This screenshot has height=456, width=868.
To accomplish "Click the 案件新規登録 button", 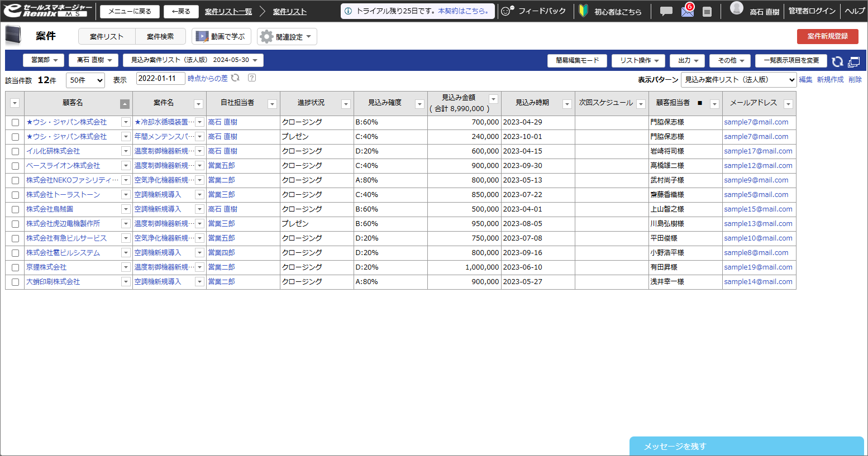I will point(828,36).
